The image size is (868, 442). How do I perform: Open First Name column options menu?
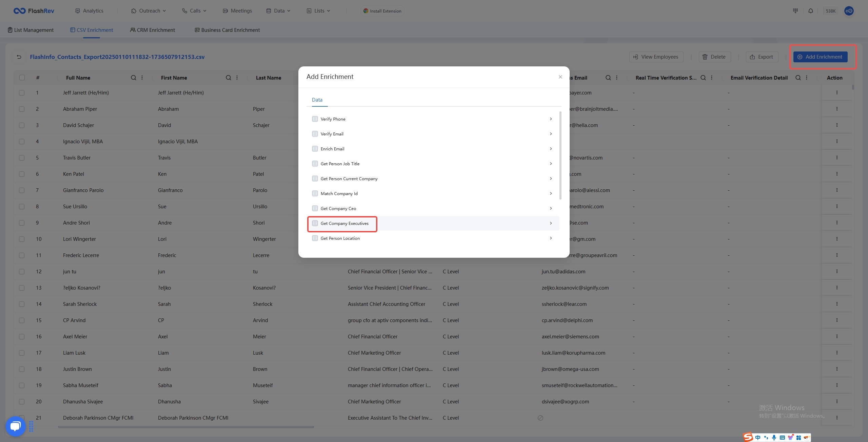pos(237,78)
